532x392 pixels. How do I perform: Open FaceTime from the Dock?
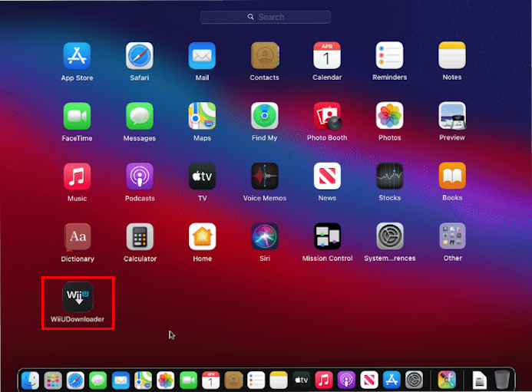[188, 380]
